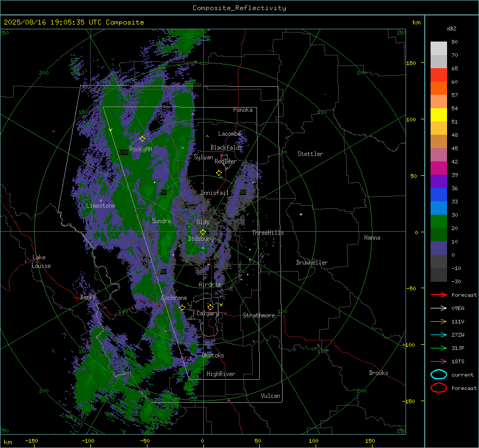Click the HighRiver city label
Image resolution: width=479 pixels, height=448 pixels.
tap(221, 374)
